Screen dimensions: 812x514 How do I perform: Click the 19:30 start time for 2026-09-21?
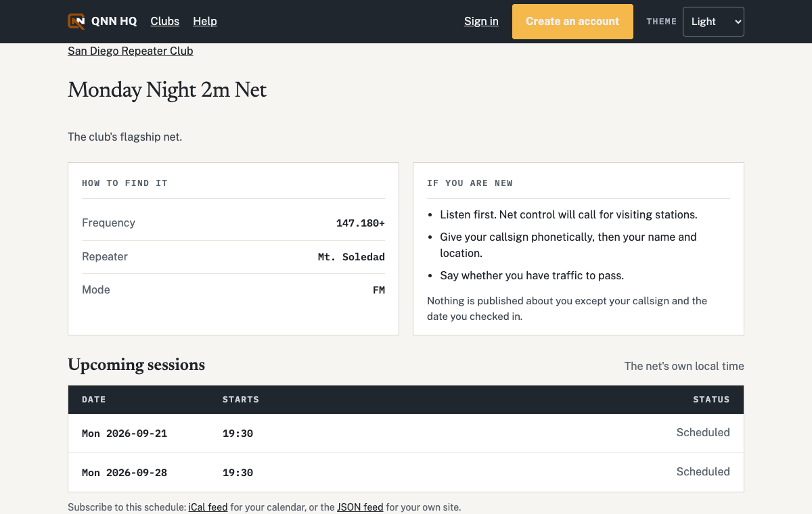click(238, 434)
